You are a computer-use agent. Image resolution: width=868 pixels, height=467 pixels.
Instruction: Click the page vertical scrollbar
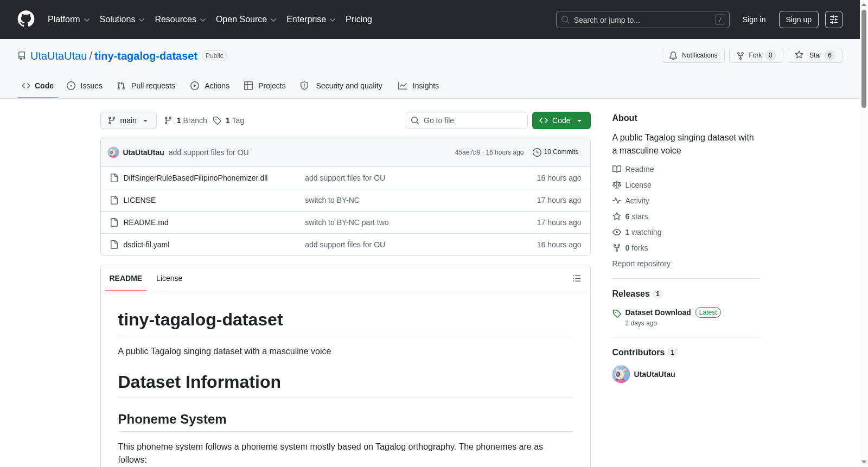(x=864, y=59)
